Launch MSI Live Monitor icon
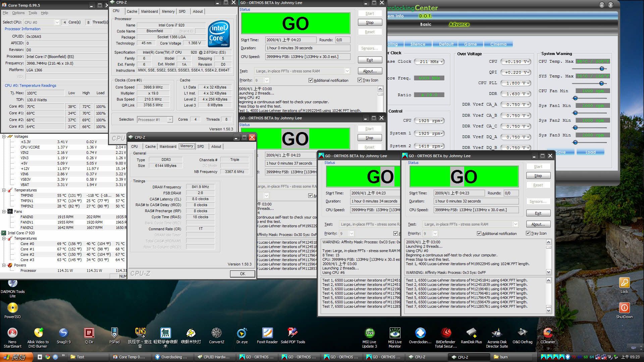 pyautogui.click(x=395, y=338)
